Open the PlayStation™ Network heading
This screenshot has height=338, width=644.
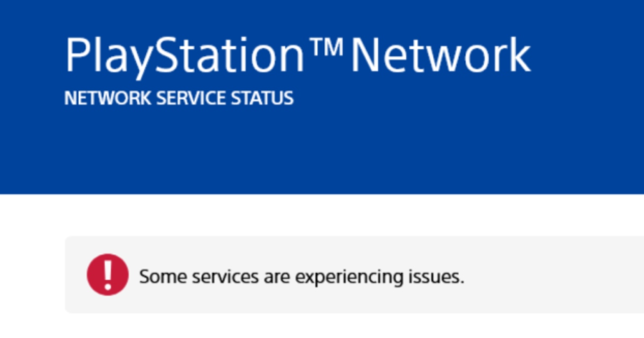point(298,55)
